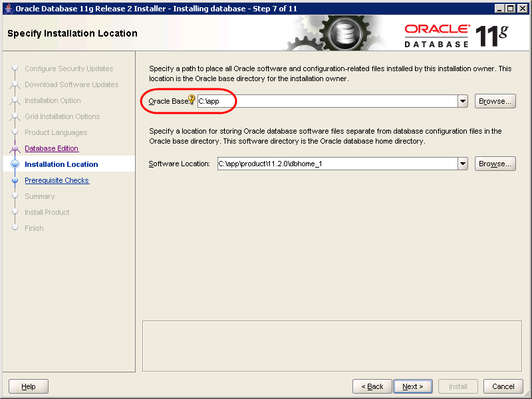The image size is (532, 399).
Task: Minimize the installer window
Action: 499,9
